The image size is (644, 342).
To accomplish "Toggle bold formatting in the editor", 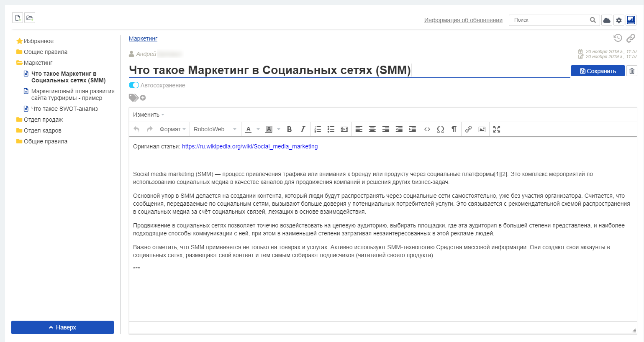I will [289, 129].
